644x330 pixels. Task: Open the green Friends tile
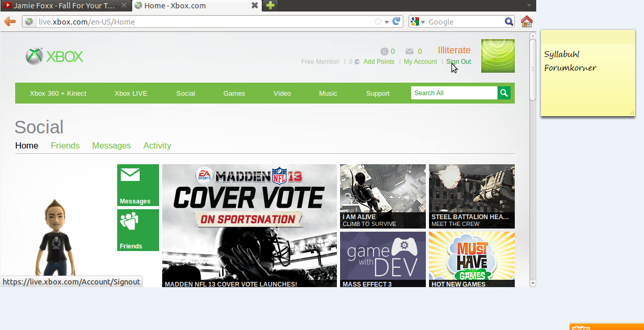138,230
